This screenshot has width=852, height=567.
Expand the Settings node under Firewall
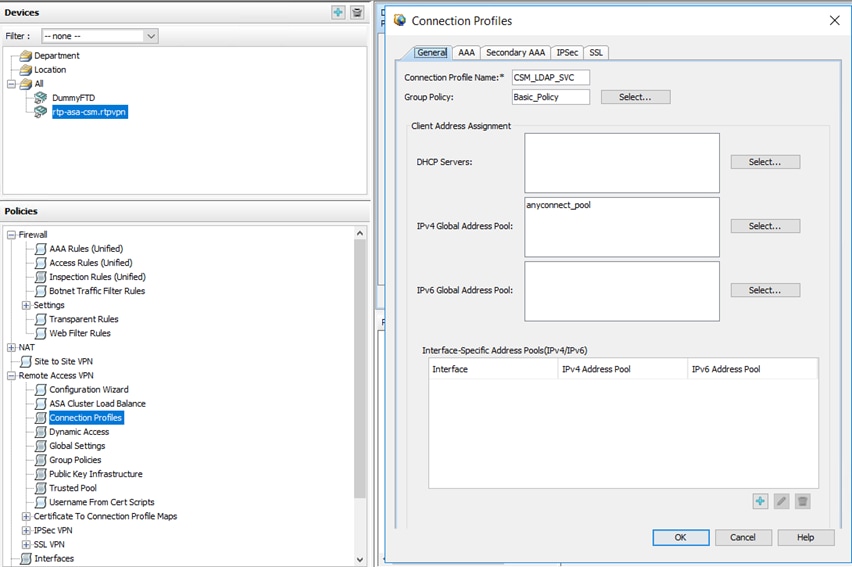tap(26, 306)
